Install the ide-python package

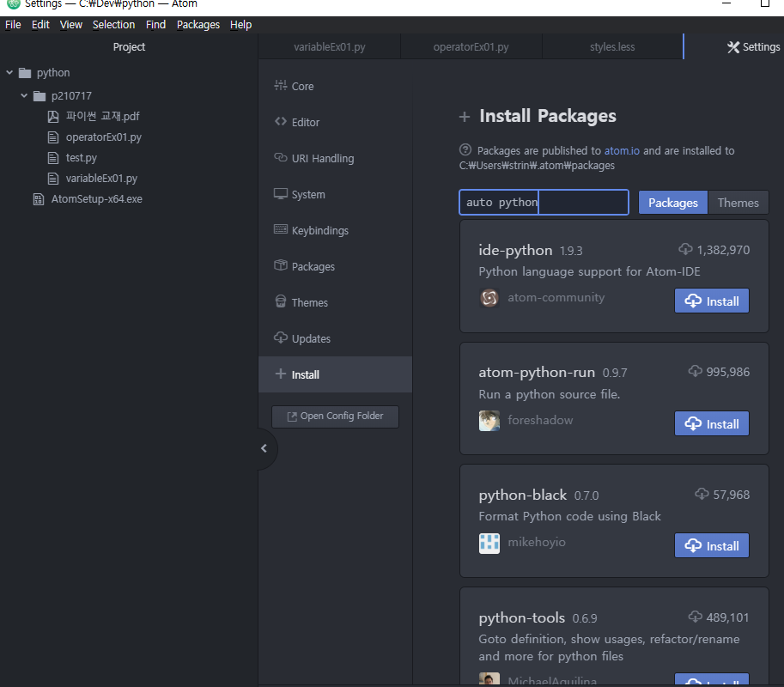[712, 301]
